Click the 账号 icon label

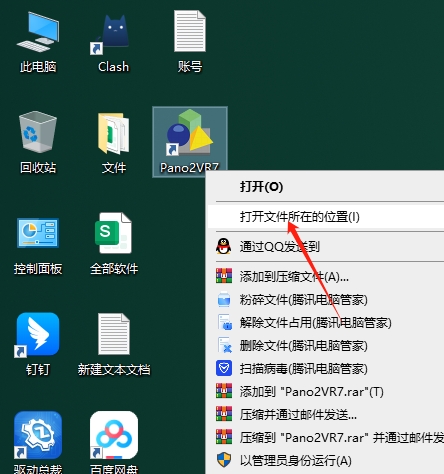coord(190,67)
